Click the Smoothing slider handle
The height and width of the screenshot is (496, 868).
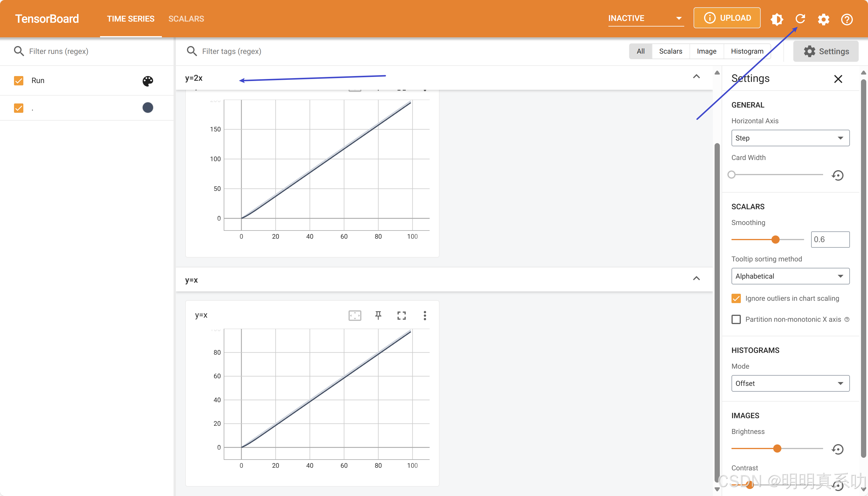[x=775, y=240]
